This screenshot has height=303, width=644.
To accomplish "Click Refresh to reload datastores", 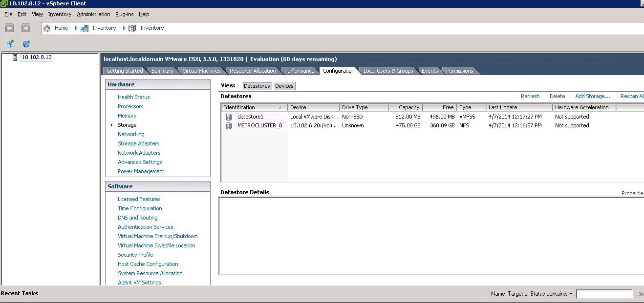I will pos(530,96).
